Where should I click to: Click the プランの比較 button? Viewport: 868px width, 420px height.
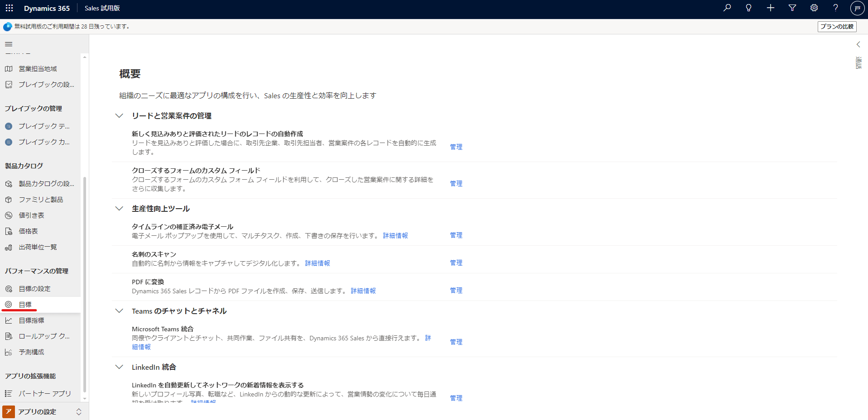tap(837, 27)
